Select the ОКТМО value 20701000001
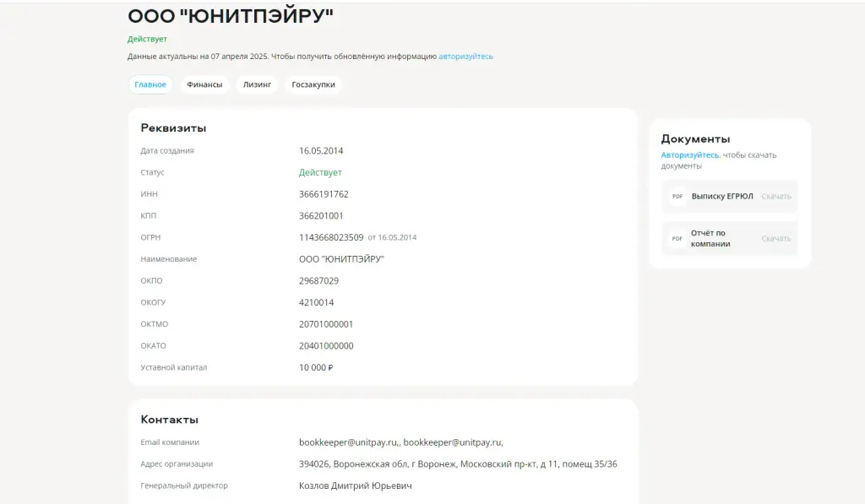This screenshot has height=504, width=865. click(326, 324)
